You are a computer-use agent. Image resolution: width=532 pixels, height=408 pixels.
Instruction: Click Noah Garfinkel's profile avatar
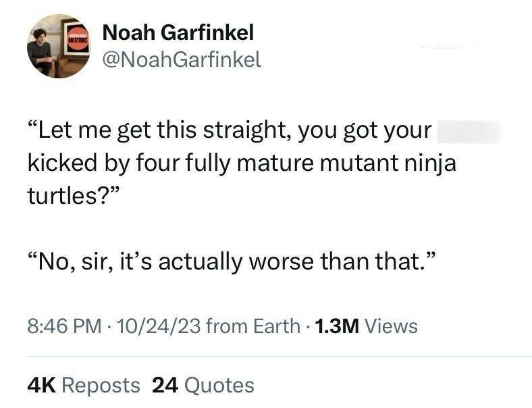[x=58, y=47]
